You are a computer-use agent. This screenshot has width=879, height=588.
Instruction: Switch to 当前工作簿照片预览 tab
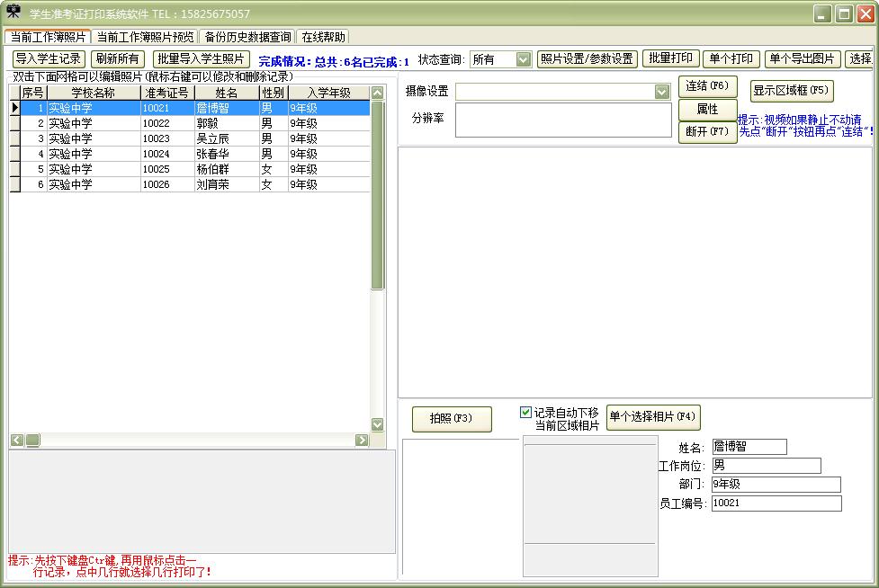point(145,37)
